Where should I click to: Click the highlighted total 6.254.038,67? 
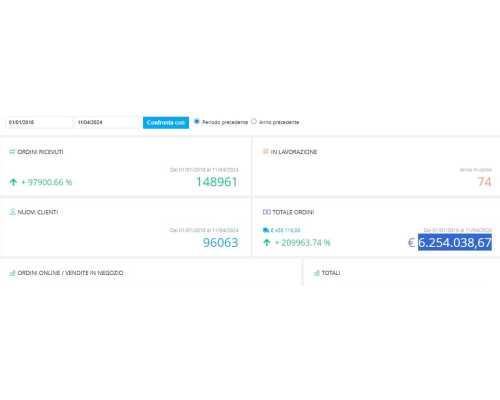pos(455,243)
